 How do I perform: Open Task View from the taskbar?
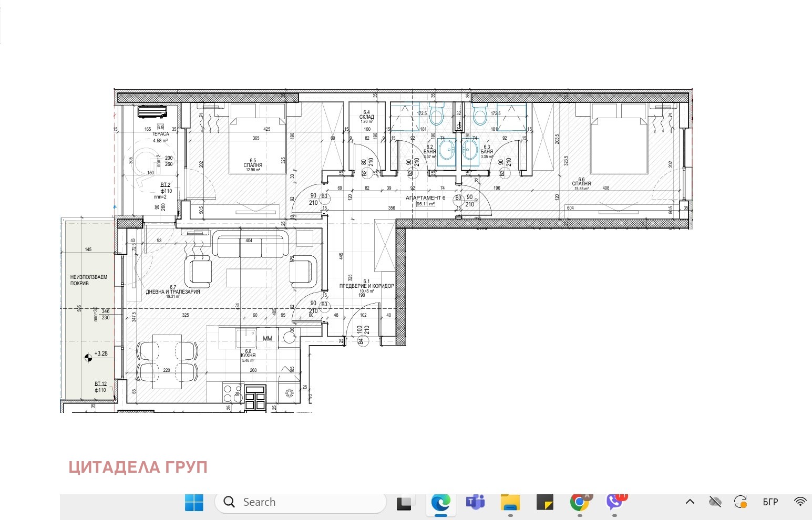(x=404, y=503)
